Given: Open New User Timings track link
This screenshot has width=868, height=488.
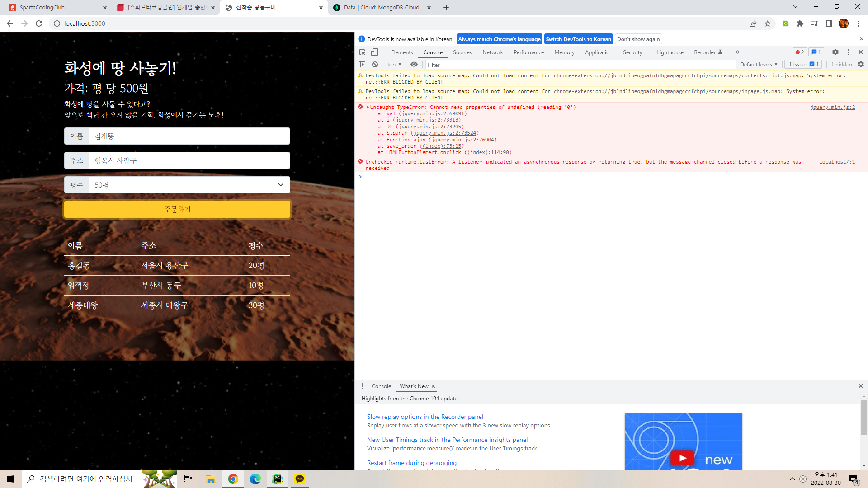Looking at the screenshot, I should coord(447,440).
